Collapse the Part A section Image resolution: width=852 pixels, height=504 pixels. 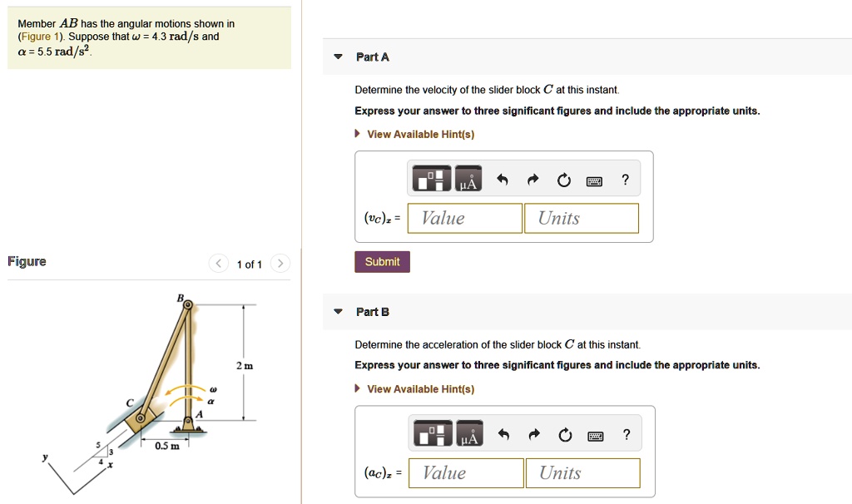click(x=338, y=57)
